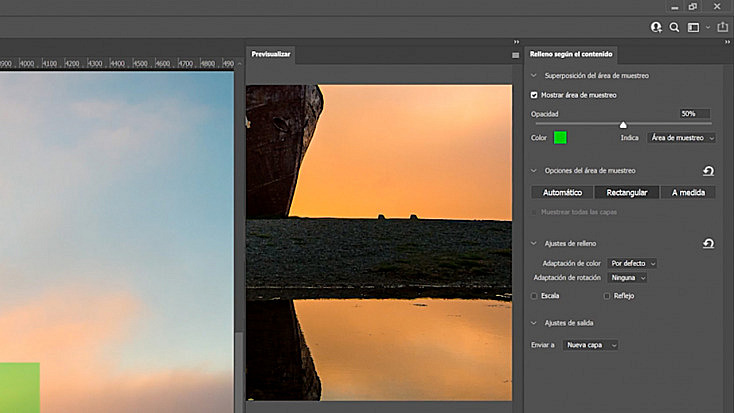Click the preview image of the ship
Image resolution: width=734 pixels, height=413 pixels.
379,243
